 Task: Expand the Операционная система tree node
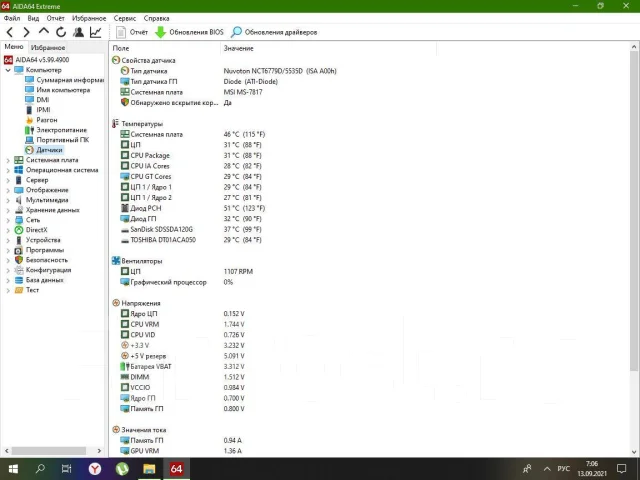coord(8,170)
